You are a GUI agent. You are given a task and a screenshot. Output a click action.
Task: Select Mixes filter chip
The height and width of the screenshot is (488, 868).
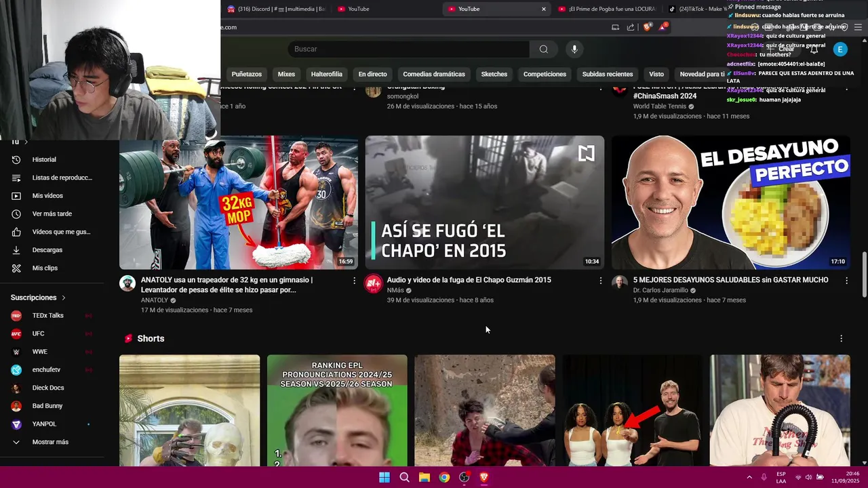286,74
